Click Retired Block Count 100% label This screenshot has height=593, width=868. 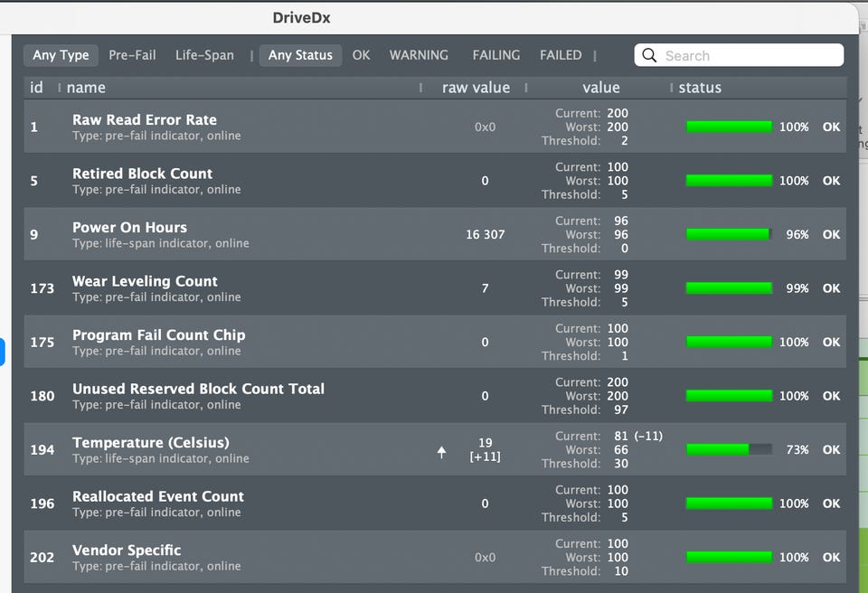pyautogui.click(x=794, y=181)
